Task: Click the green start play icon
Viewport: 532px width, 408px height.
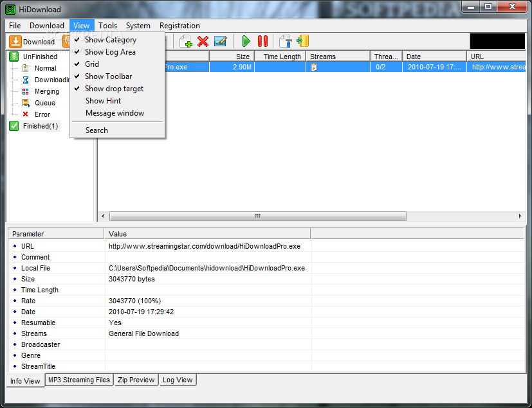Action: tap(246, 41)
